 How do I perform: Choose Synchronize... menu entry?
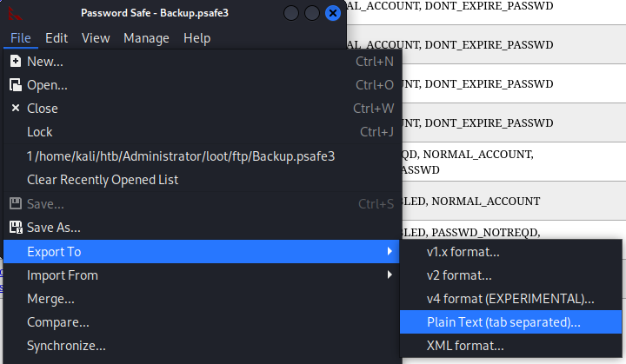[x=201, y=346]
